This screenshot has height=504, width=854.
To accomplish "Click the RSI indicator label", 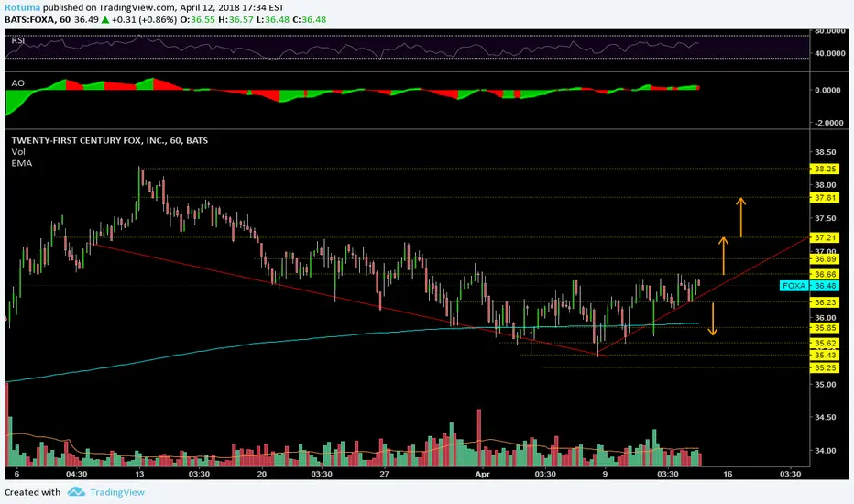I will pyautogui.click(x=18, y=40).
